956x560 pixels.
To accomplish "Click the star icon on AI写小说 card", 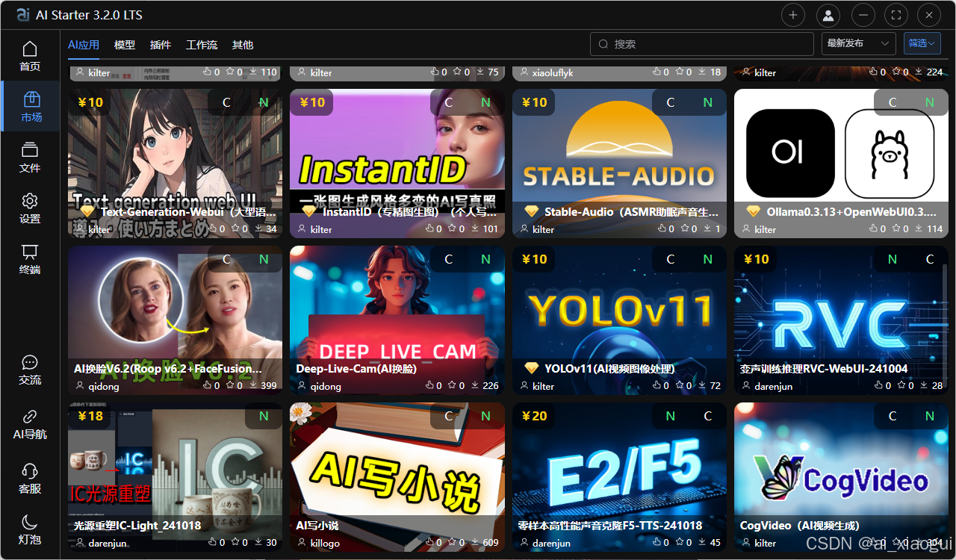I will pos(453,543).
